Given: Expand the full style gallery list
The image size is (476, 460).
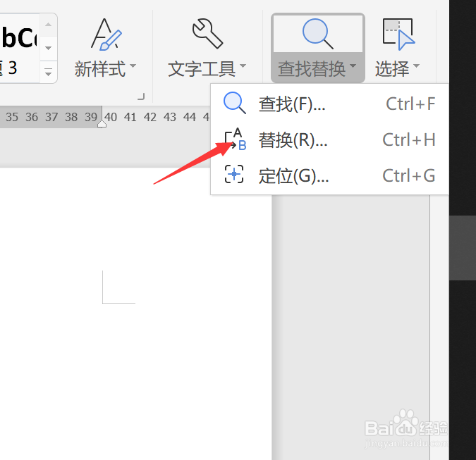Looking at the screenshot, I should coord(48,73).
